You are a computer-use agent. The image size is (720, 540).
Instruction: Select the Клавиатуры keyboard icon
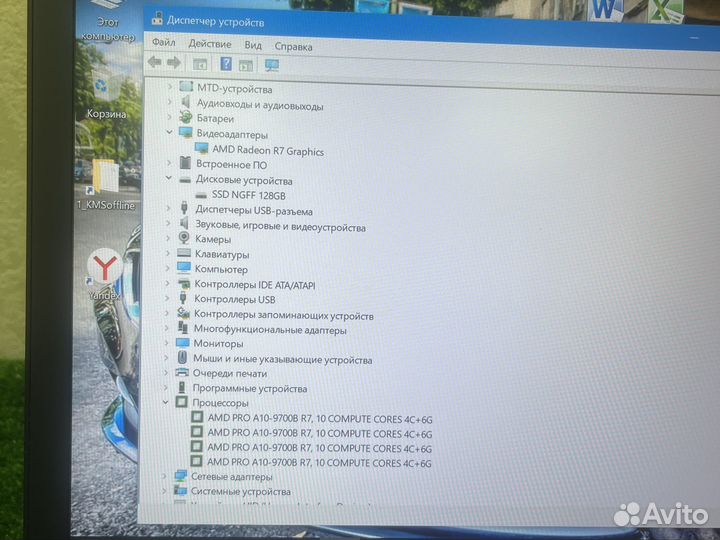pos(184,253)
